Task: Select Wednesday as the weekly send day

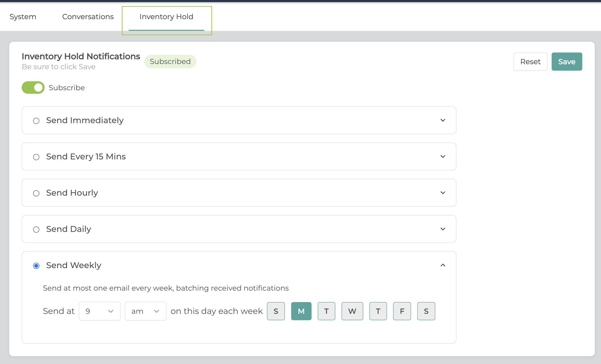Action: tap(352, 311)
